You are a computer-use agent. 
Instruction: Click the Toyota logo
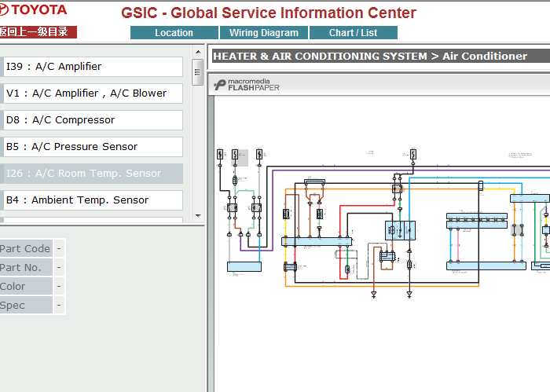[33, 9]
